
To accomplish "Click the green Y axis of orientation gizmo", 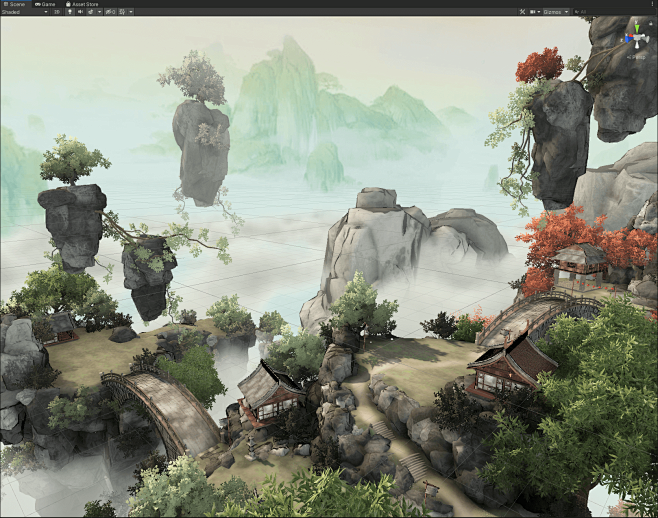I will (x=637, y=29).
